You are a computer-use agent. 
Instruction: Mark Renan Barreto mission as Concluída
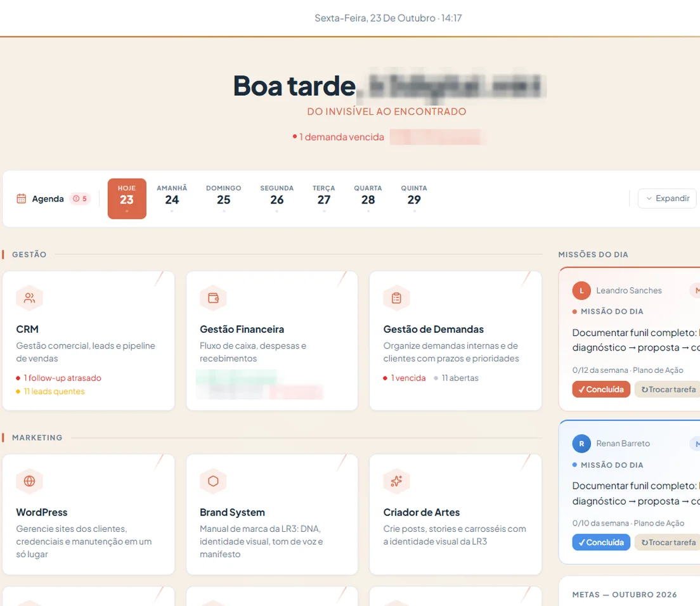click(601, 542)
